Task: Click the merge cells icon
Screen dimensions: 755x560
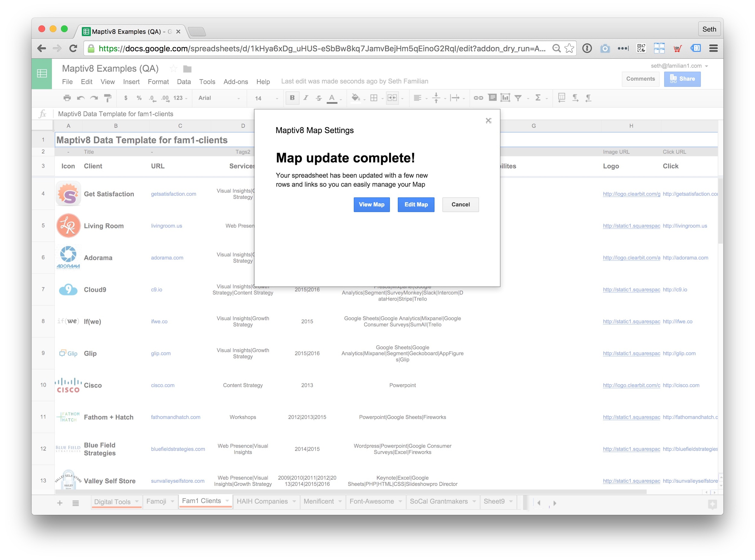Action: (392, 98)
